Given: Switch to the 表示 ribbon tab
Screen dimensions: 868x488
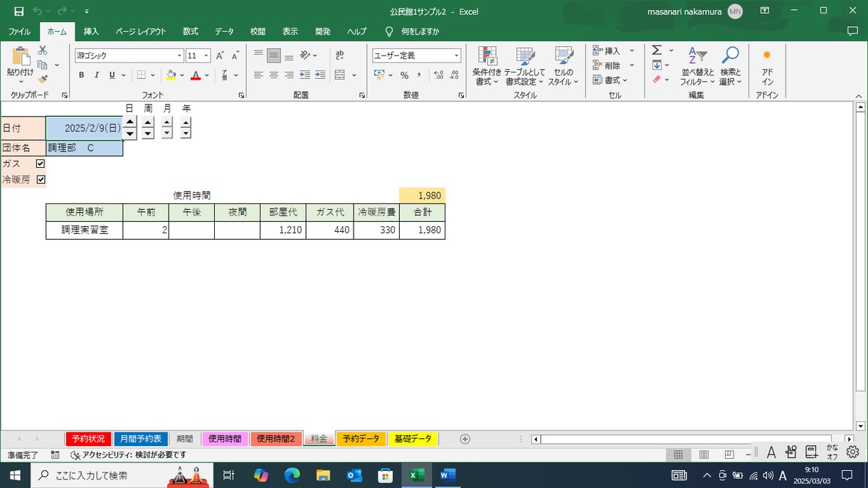Looking at the screenshot, I should (290, 31).
